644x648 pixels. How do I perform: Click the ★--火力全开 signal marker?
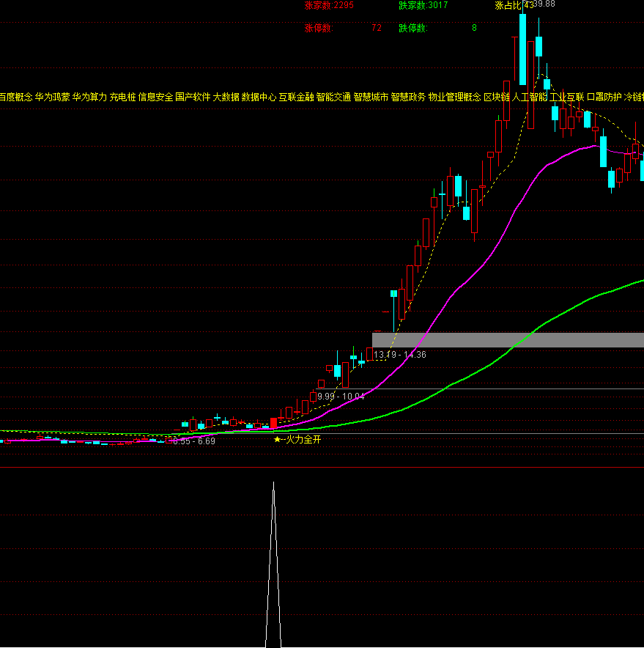click(297, 440)
